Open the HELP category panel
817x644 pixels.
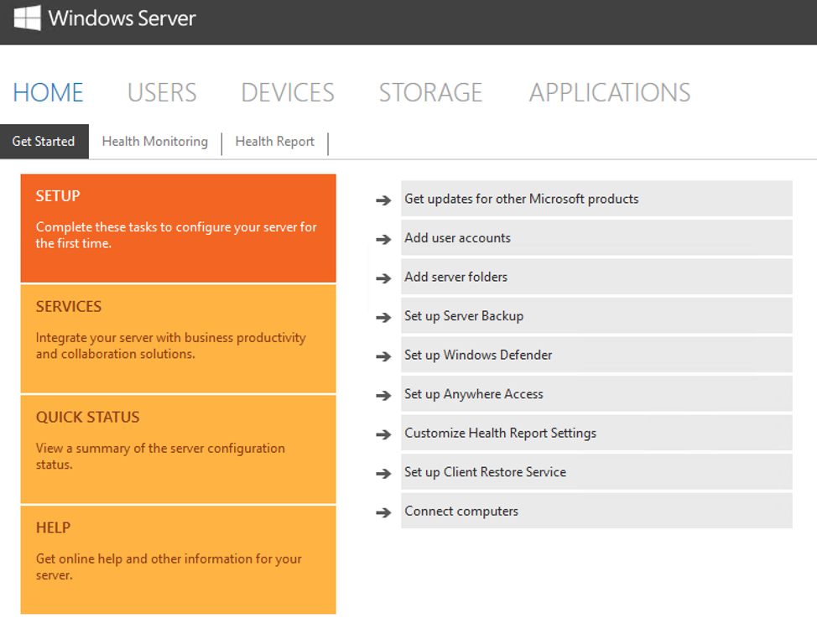click(x=178, y=559)
